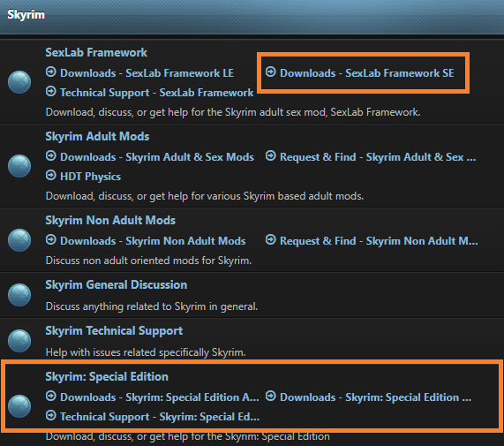The height and width of the screenshot is (446, 504).
Task: Open the HDT Physics subforum
Action: click(x=91, y=177)
